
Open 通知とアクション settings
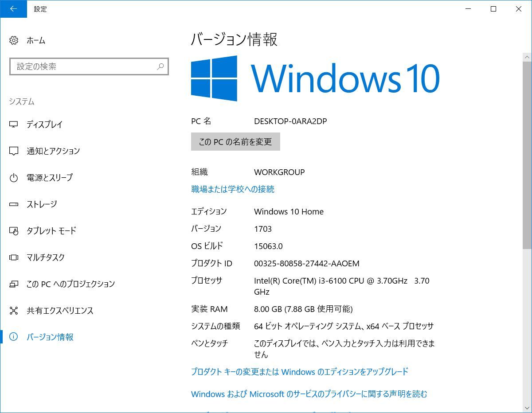point(53,151)
